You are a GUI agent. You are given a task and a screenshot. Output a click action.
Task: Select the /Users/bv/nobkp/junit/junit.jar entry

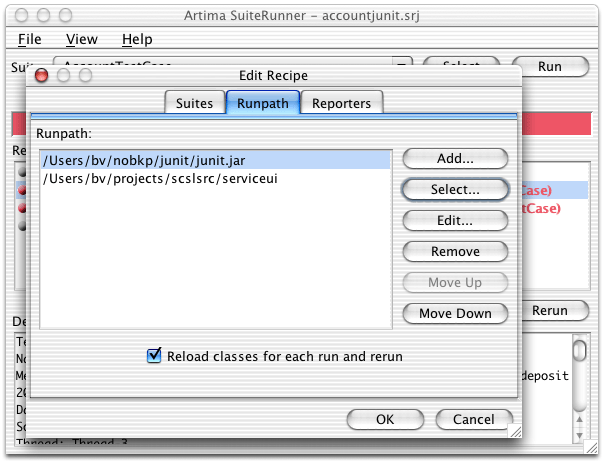pos(216,160)
